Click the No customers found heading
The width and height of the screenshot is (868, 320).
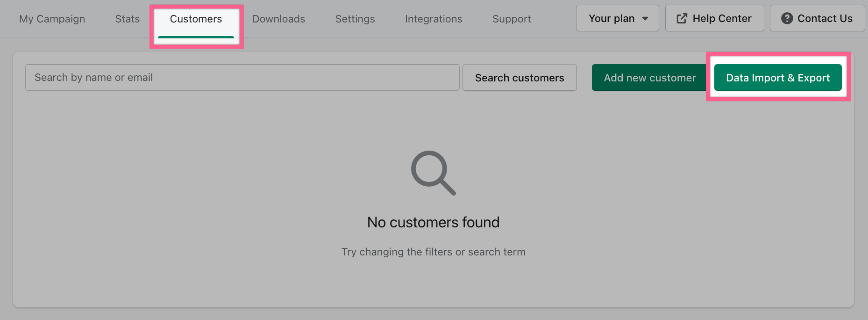433,222
